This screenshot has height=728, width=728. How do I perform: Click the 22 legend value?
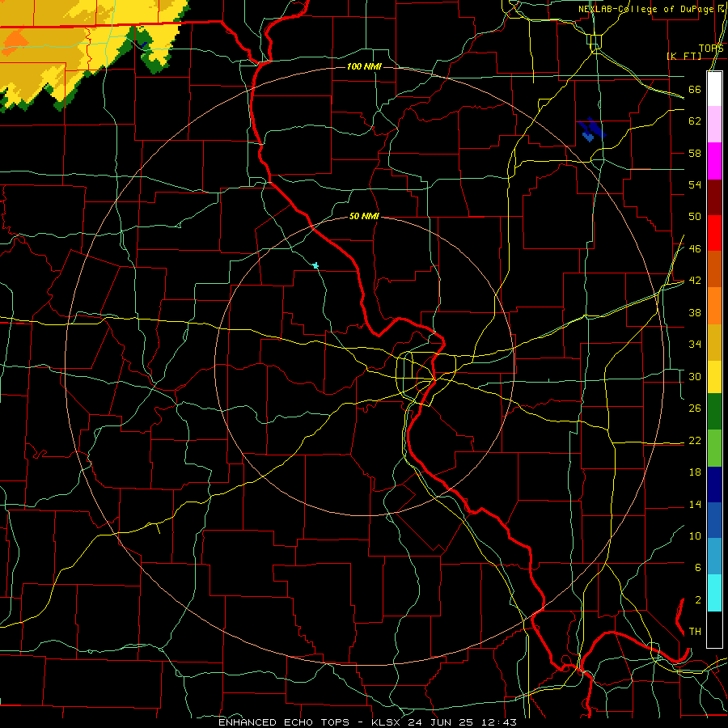[x=695, y=440]
